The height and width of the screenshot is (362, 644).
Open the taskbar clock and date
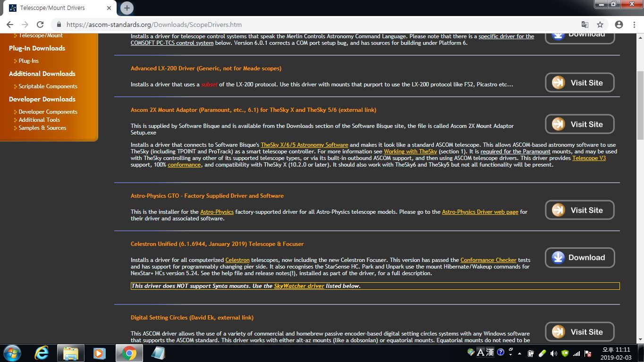(x=617, y=354)
